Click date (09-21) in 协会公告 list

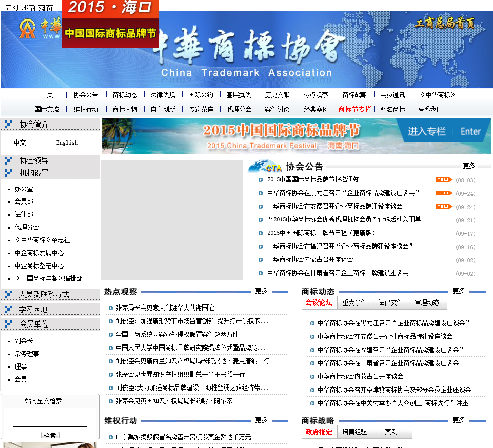[465, 220]
